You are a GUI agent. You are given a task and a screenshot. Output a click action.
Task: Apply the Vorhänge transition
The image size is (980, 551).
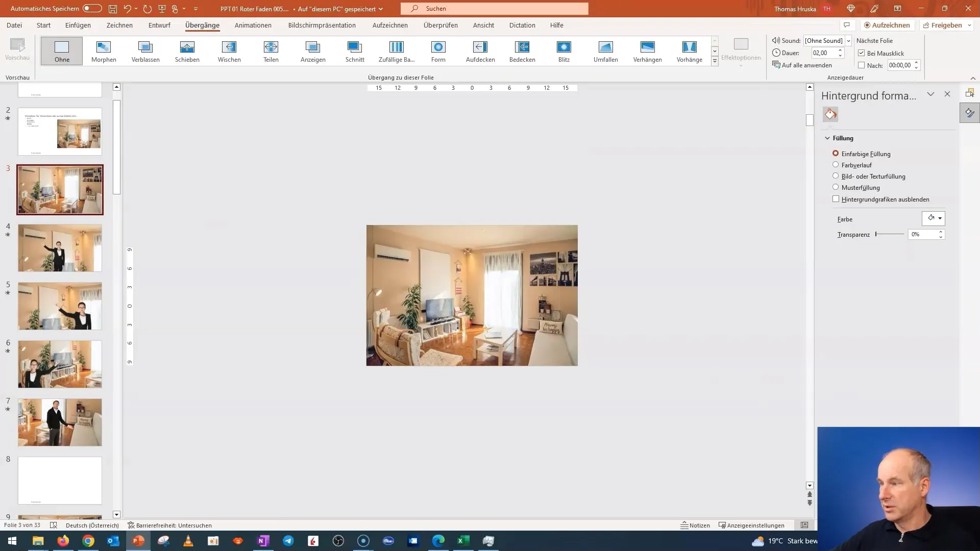click(x=690, y=51)
